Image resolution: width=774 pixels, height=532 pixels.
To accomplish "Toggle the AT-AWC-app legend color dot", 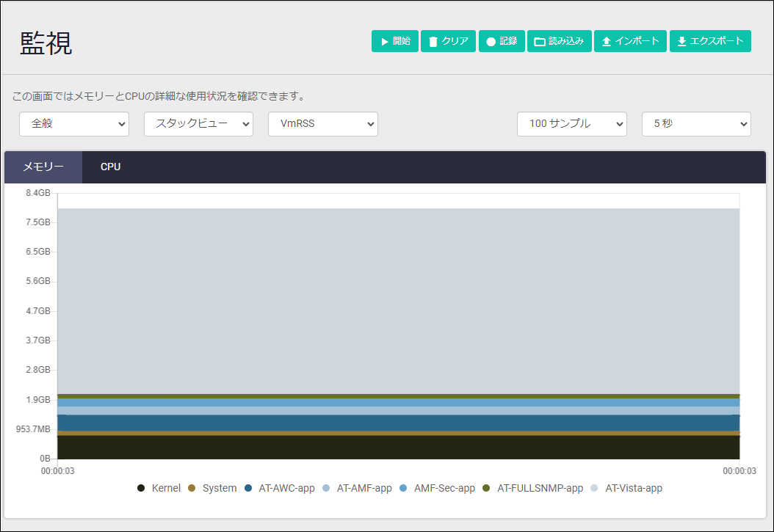I will [248, 488].
